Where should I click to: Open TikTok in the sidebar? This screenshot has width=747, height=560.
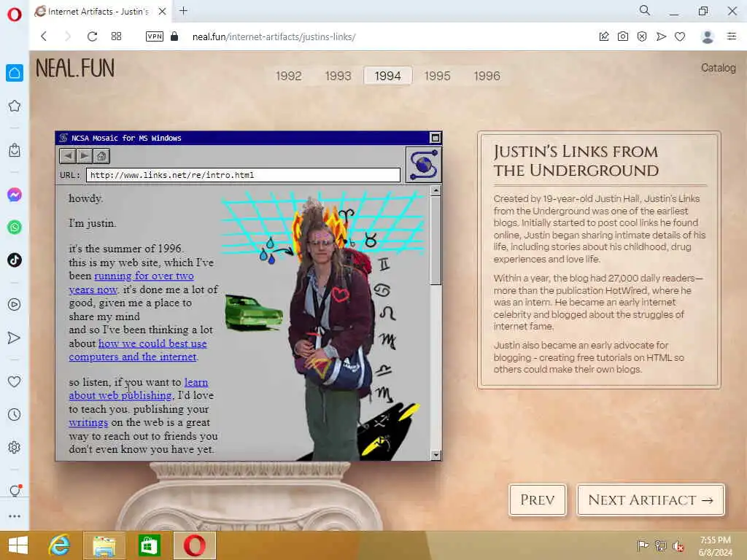[x=15, y=260]
